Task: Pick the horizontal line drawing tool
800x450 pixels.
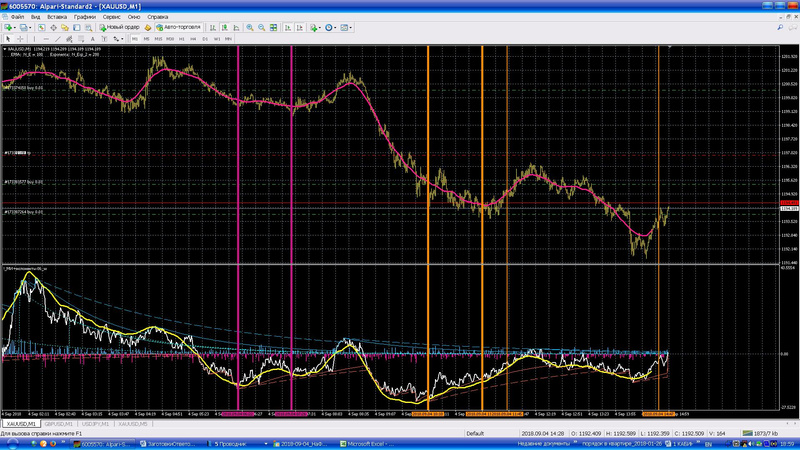Action: [45, 38]
